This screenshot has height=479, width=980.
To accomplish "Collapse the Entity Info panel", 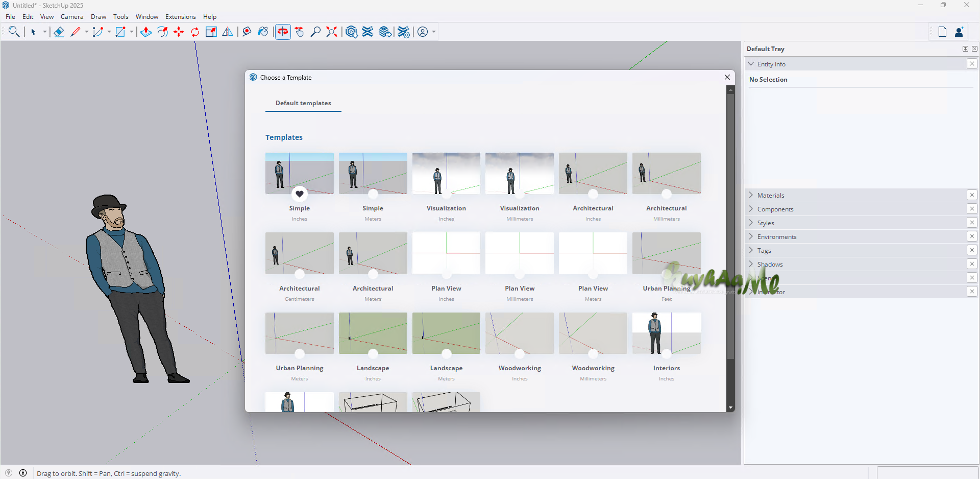I will tap(751, 64).
